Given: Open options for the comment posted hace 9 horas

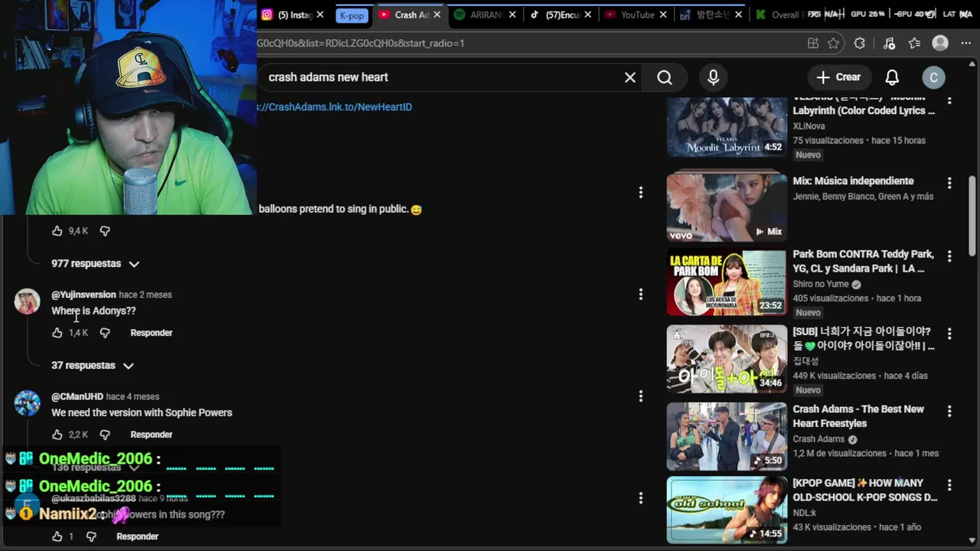Looking at the screenshot, I should pos(641,497).
